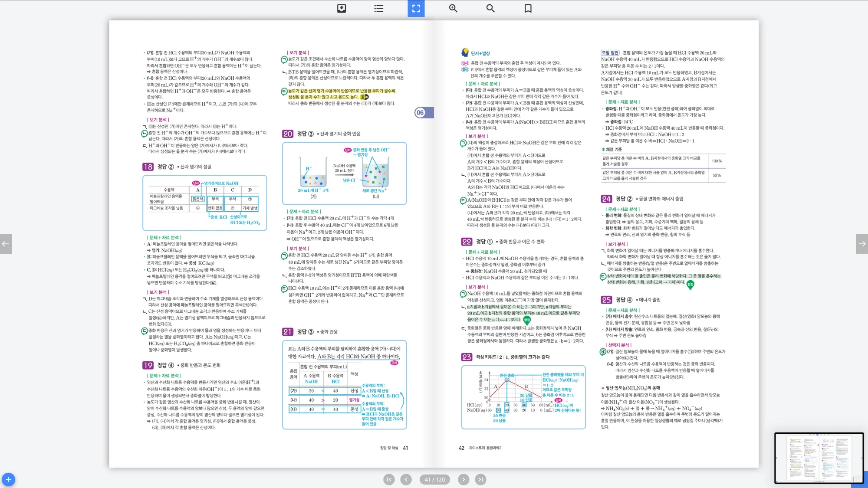868x488 pixels.
Task: Open the search magnifier tool
Action: (x=490, y=8)
